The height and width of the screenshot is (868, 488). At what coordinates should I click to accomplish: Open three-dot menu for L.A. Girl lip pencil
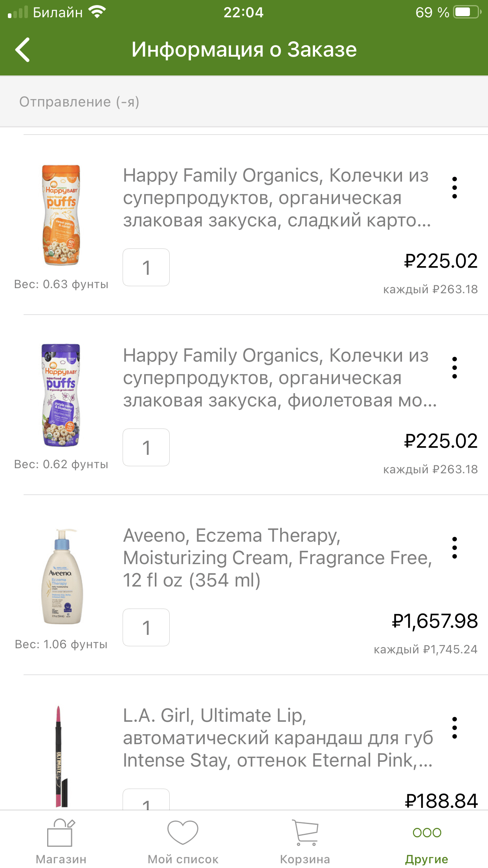454,728
